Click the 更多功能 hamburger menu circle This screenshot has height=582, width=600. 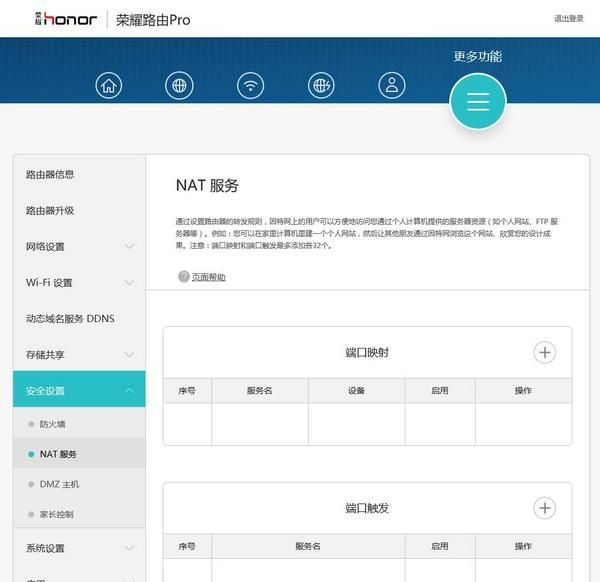tap(478, 101)
